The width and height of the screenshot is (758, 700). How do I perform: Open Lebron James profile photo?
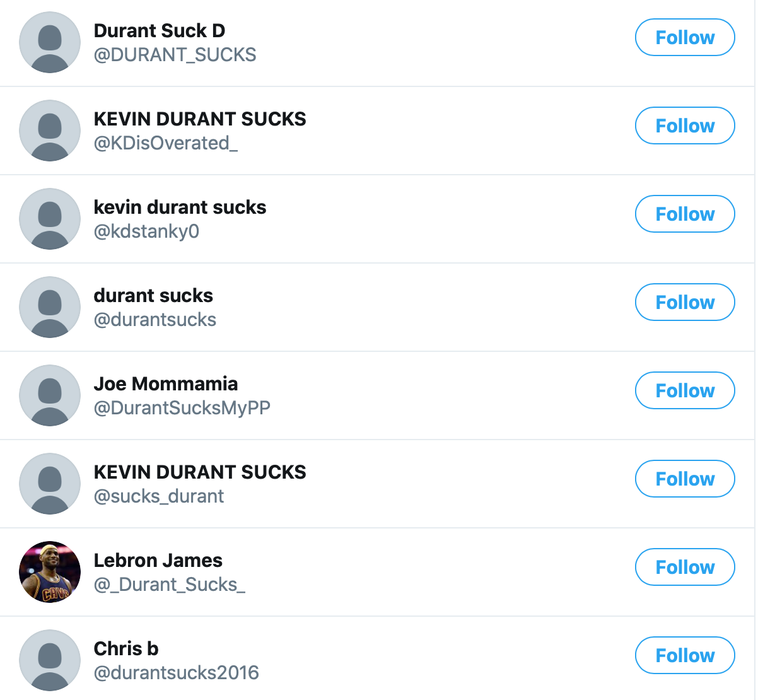(50, 572)
